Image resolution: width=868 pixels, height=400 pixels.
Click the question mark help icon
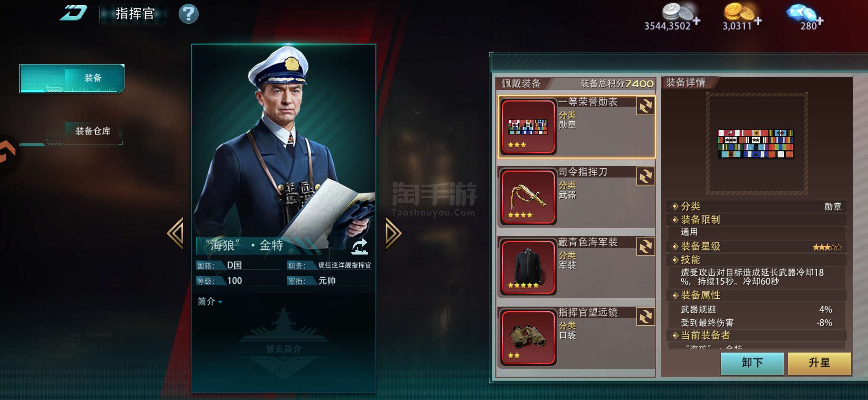[188, 14]
